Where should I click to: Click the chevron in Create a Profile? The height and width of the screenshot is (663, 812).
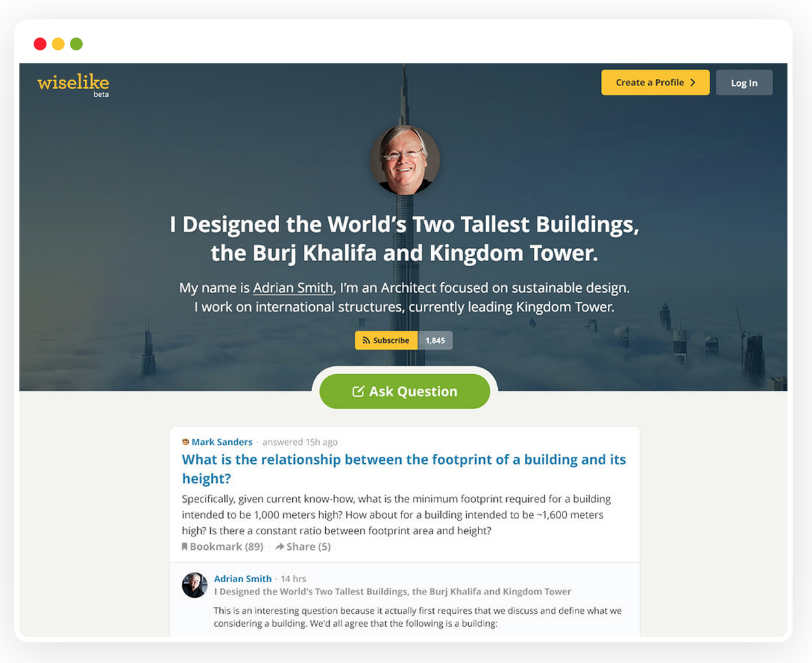point(693,83)
